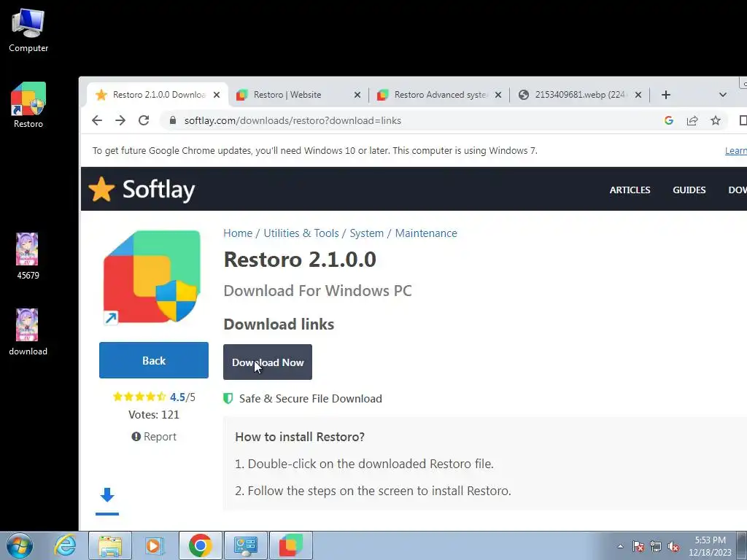Screen dimensions: 747x560
Task: Click 'Safe & Secure File Download' text
Action: tap(311, 398)
